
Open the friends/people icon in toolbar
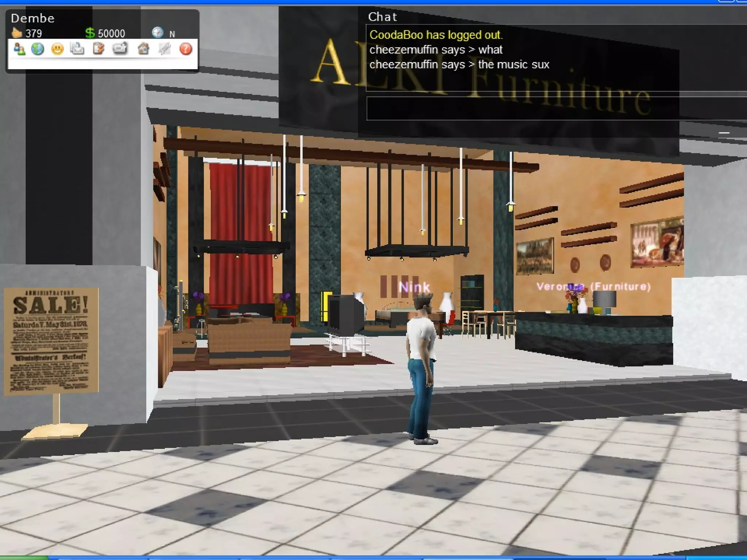(x=19, y=49)
